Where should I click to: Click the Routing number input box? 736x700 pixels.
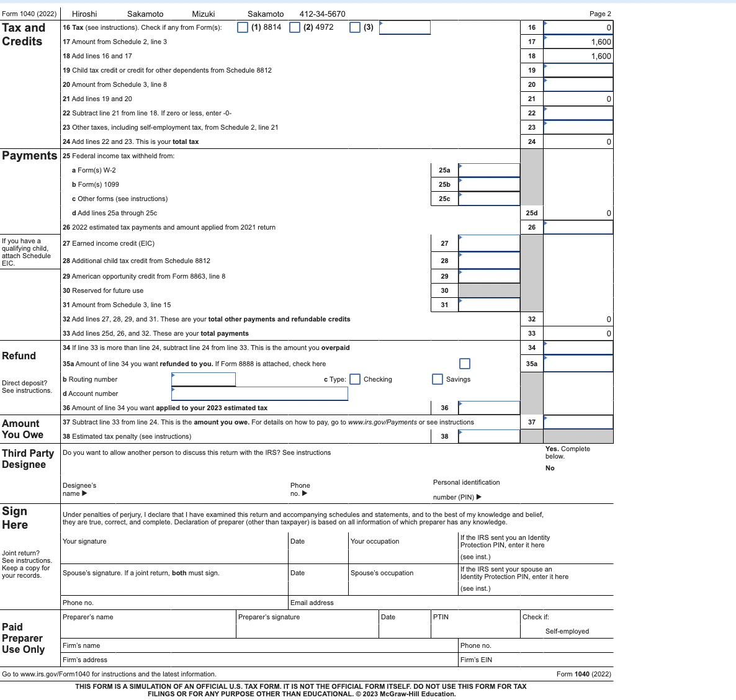point(204,379)
